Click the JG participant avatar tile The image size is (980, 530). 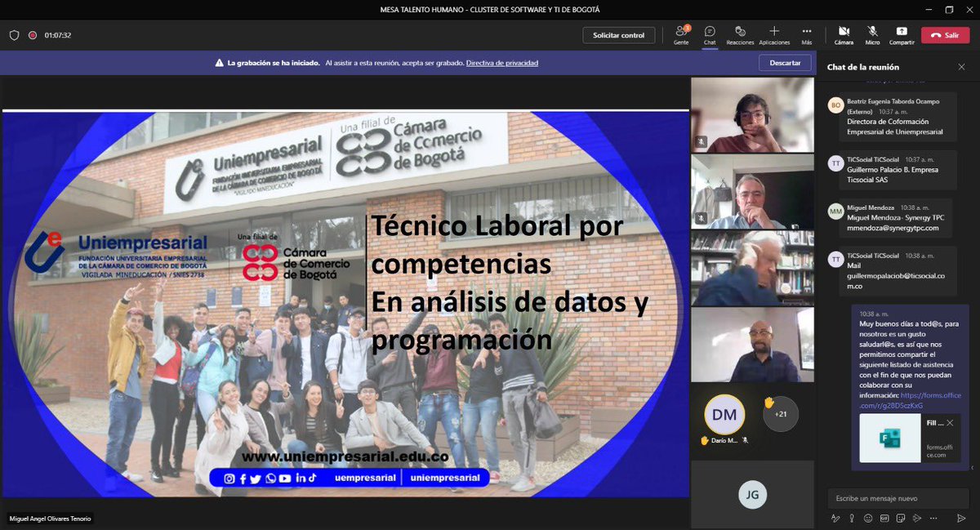tap(752, 493)
